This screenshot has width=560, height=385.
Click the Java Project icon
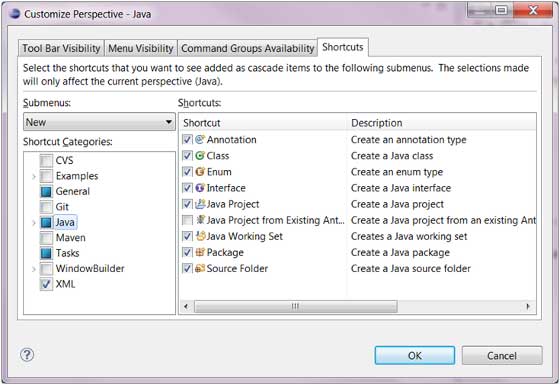pyautogui.click(x=200, y=204)
